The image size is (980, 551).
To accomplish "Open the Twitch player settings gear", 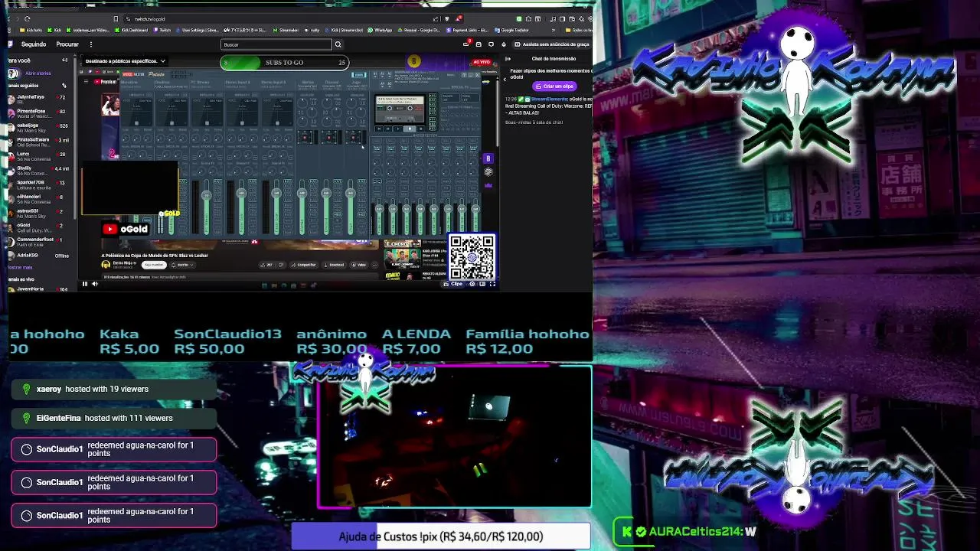I will [x=472, y=283].
